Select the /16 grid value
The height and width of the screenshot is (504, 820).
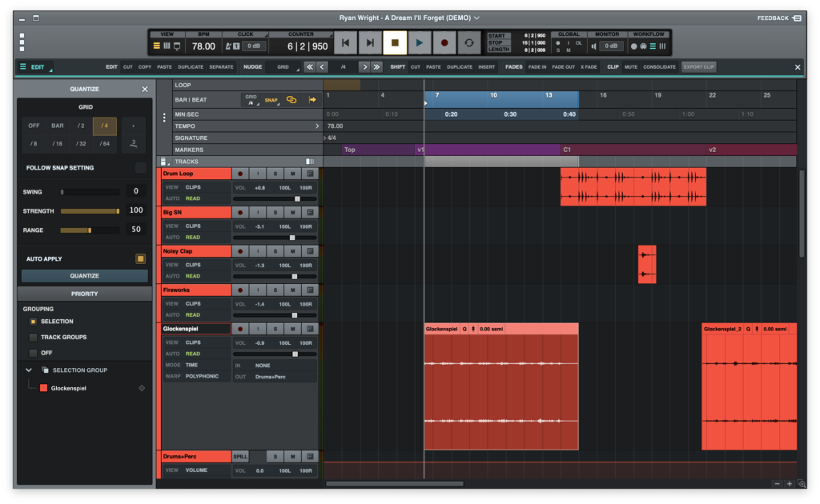58,144
